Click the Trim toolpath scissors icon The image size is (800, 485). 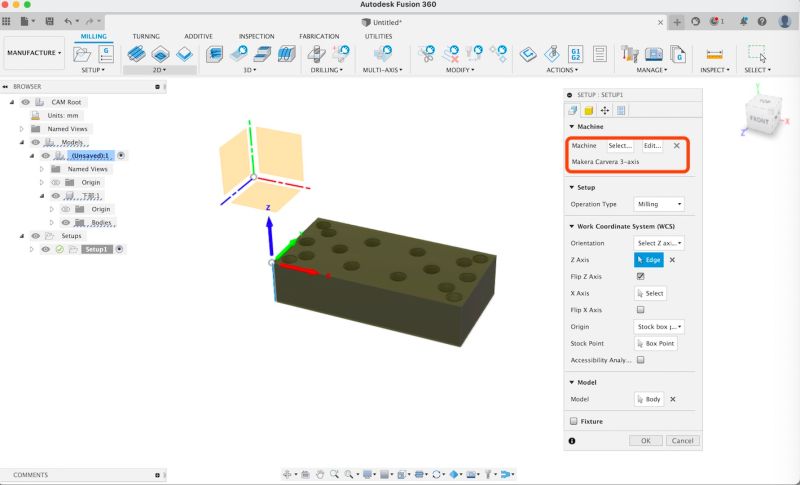point(426,54)
